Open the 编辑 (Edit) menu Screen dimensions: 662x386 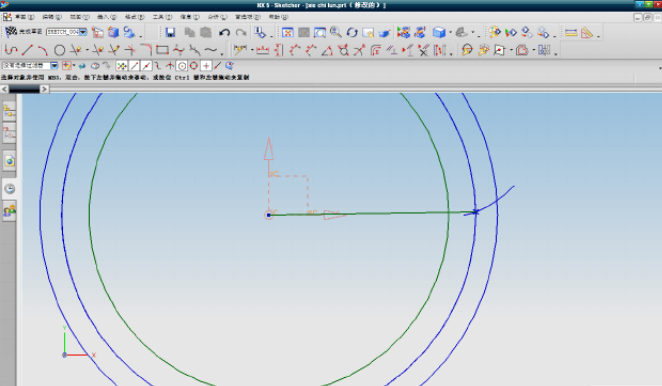[52, 17]
